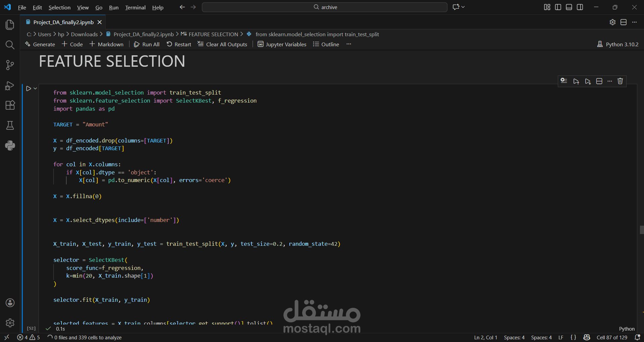The image size is (644, 342).
Task: Open the Terminal menu
Action: pos(135,7)
